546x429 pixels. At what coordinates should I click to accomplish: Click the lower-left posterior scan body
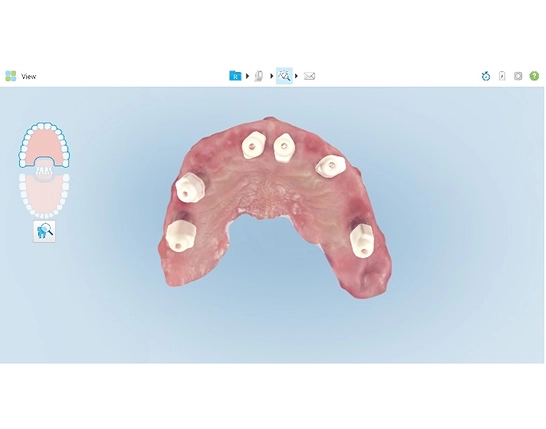tap(181, 236)
